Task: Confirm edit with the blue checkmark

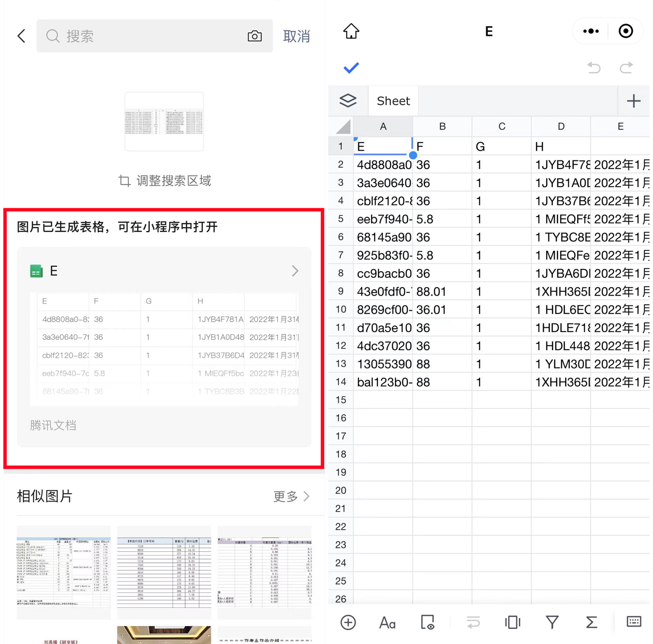Action: click(351, 68)
